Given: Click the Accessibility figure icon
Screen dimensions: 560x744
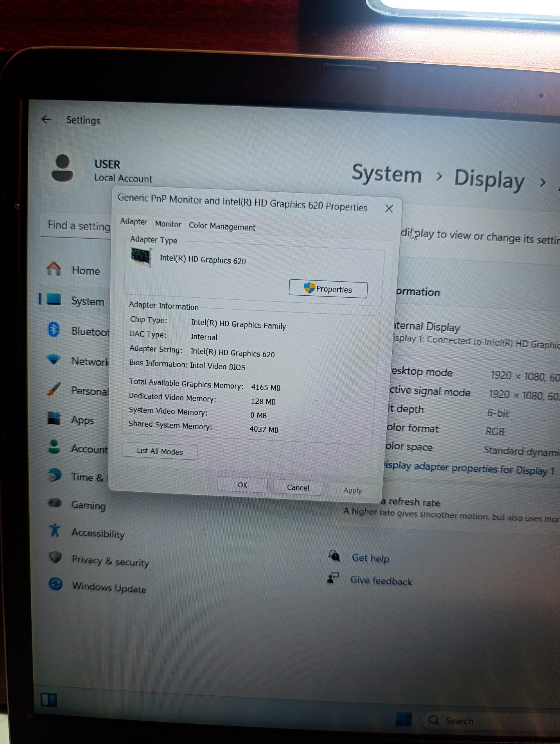Looking at the screenshot, I should (54, 530).
